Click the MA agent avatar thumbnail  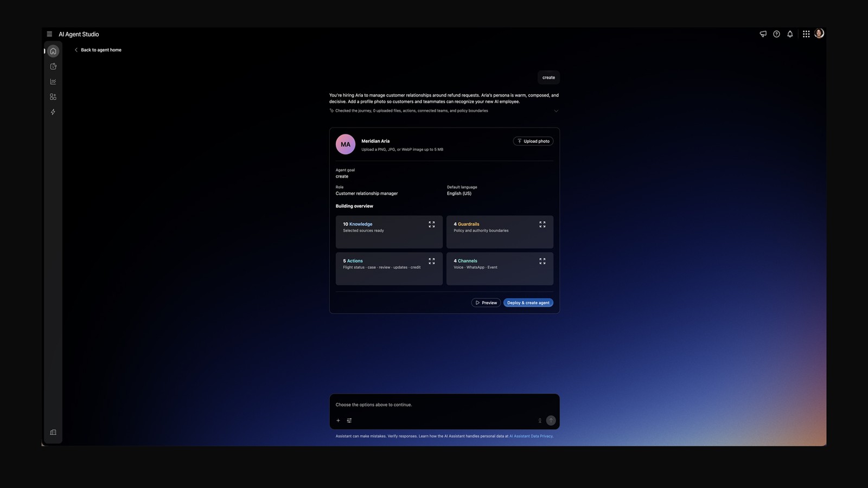346,144
